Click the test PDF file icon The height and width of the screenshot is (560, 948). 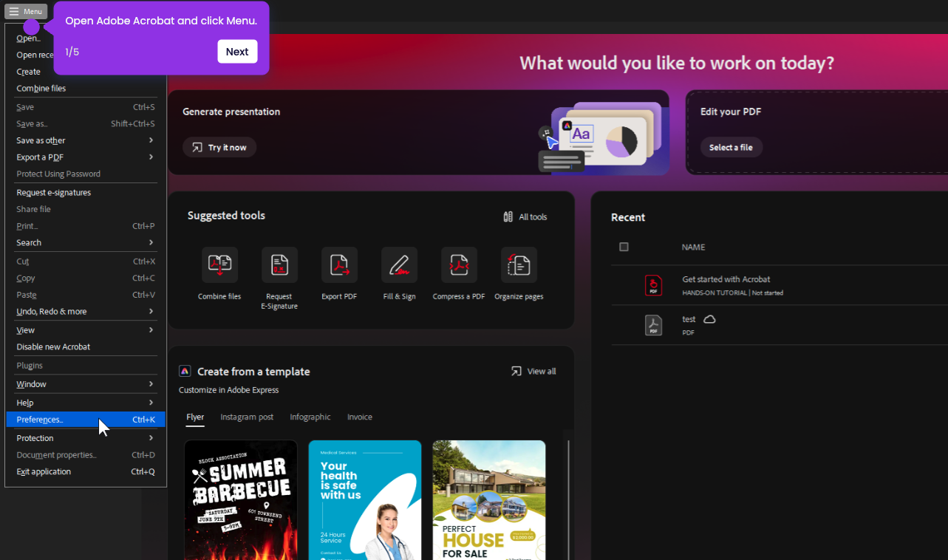(653, 325)
